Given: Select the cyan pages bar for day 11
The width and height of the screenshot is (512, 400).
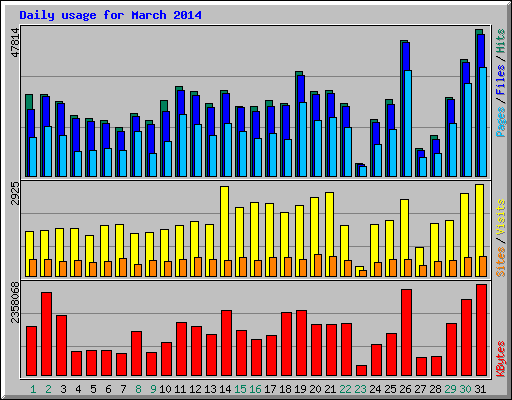Looking at the screenshot, I should coord(183,145).
